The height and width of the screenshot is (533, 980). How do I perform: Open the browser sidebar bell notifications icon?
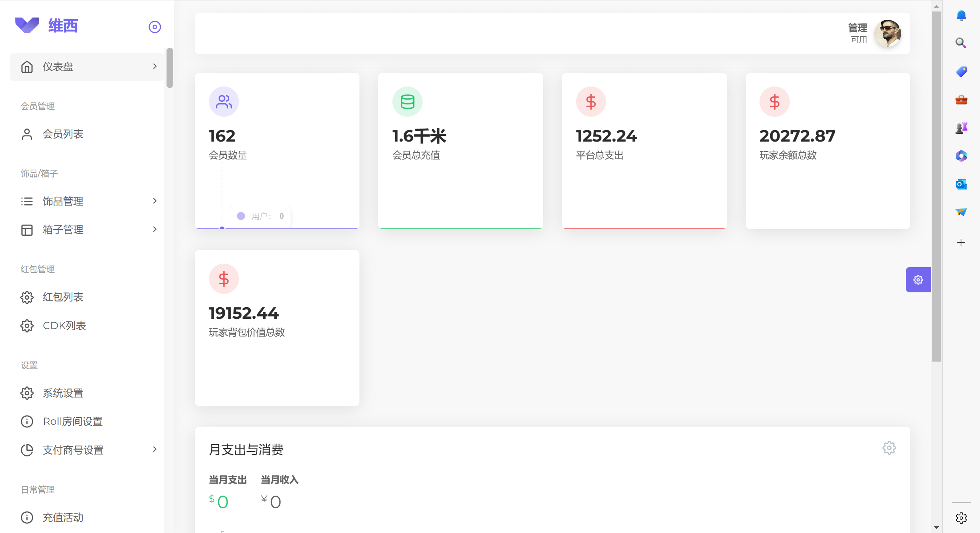point(961,16)
